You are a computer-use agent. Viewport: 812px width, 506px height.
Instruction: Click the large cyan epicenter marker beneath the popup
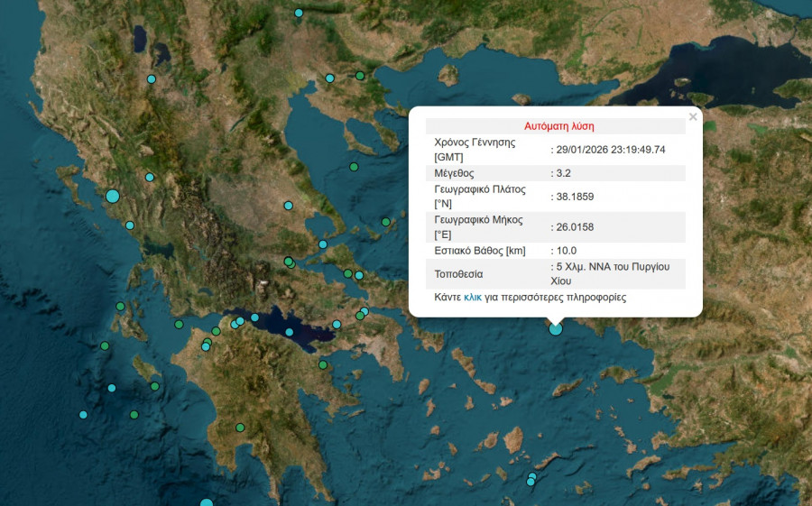556,329
